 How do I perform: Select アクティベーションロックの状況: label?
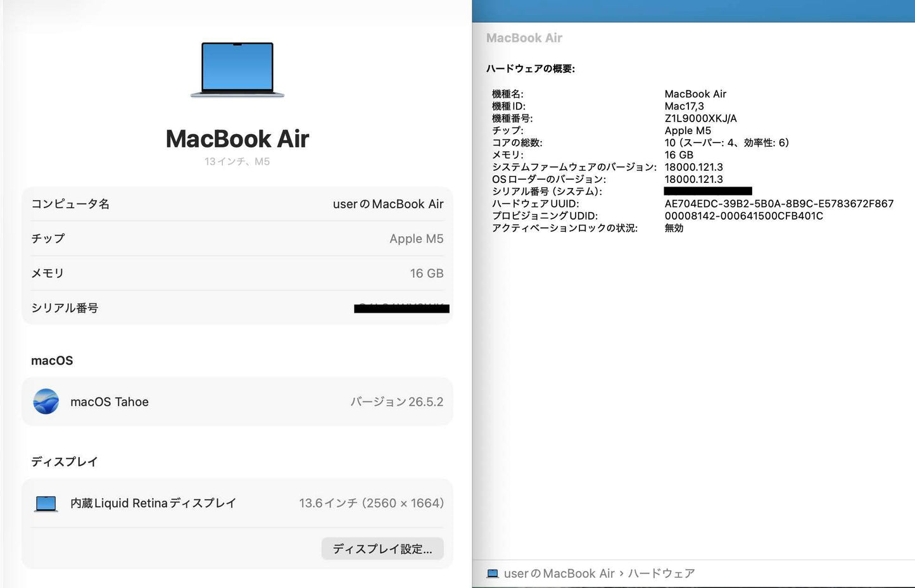point(565,228)
